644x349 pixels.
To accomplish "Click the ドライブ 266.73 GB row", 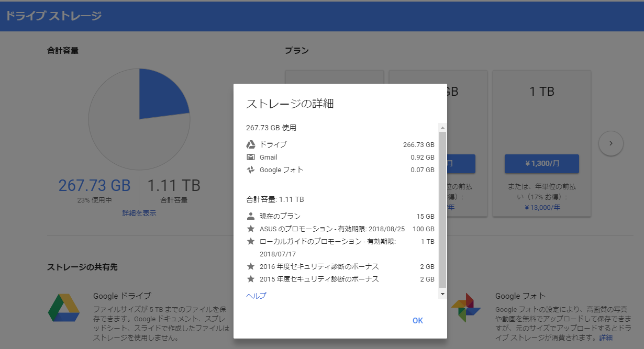I will [x=340, y=144].
